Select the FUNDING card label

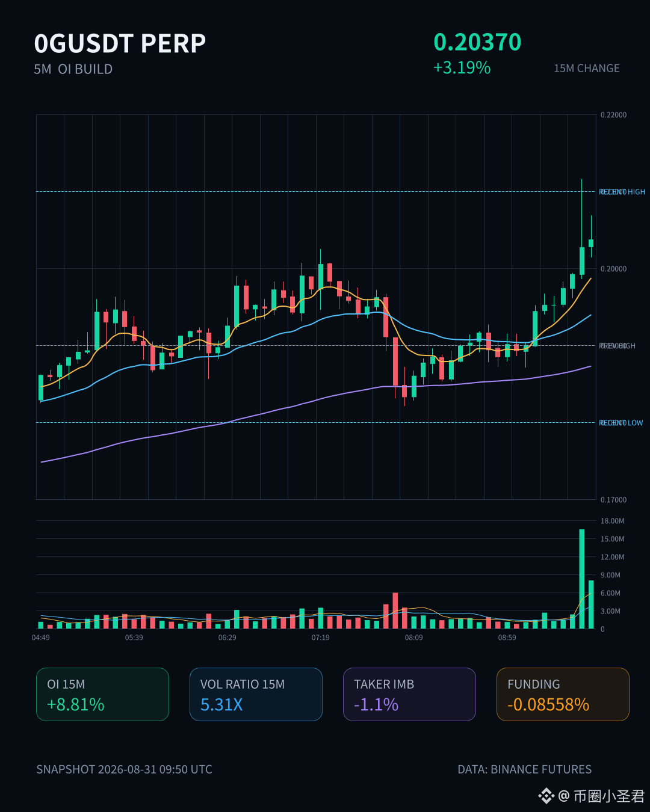click(534, 684)
